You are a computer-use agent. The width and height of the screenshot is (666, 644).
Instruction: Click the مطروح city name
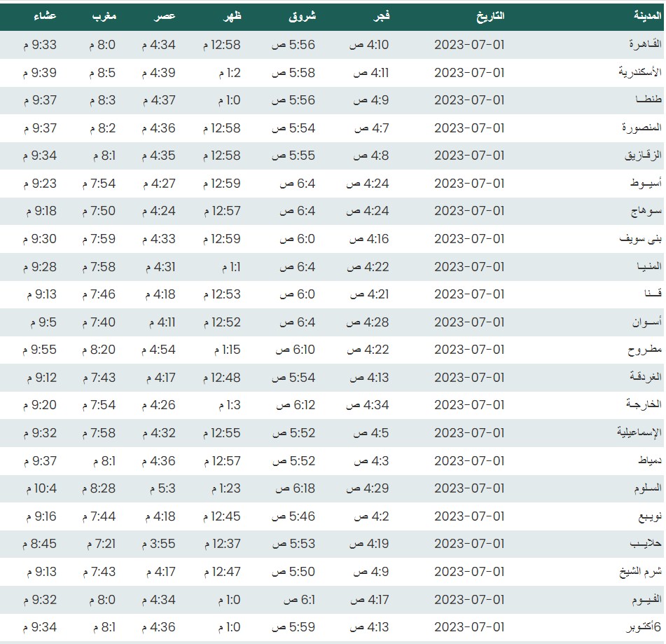(644, 350)
